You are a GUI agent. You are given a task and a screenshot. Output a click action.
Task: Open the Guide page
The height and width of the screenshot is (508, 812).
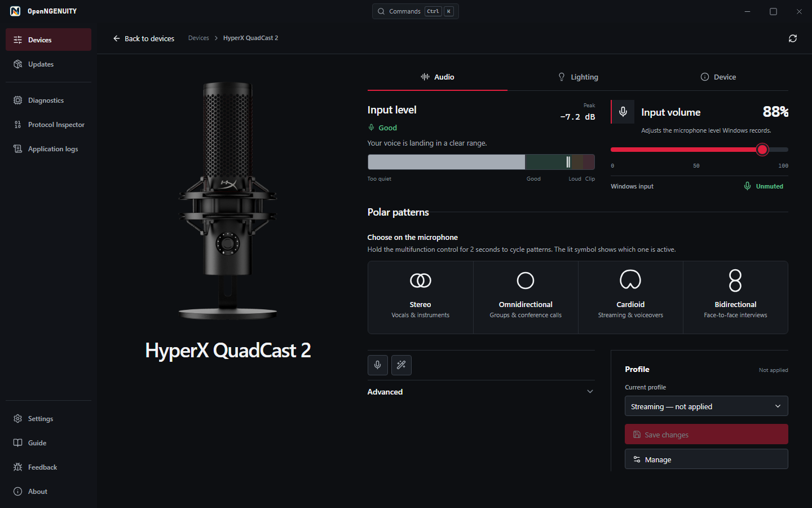pyautogui.click(x=48, y=443)
